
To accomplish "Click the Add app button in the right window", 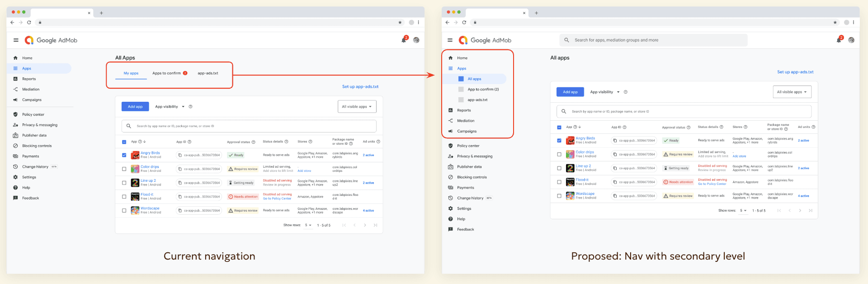I will pyautogui.click(x=570, y=92).
